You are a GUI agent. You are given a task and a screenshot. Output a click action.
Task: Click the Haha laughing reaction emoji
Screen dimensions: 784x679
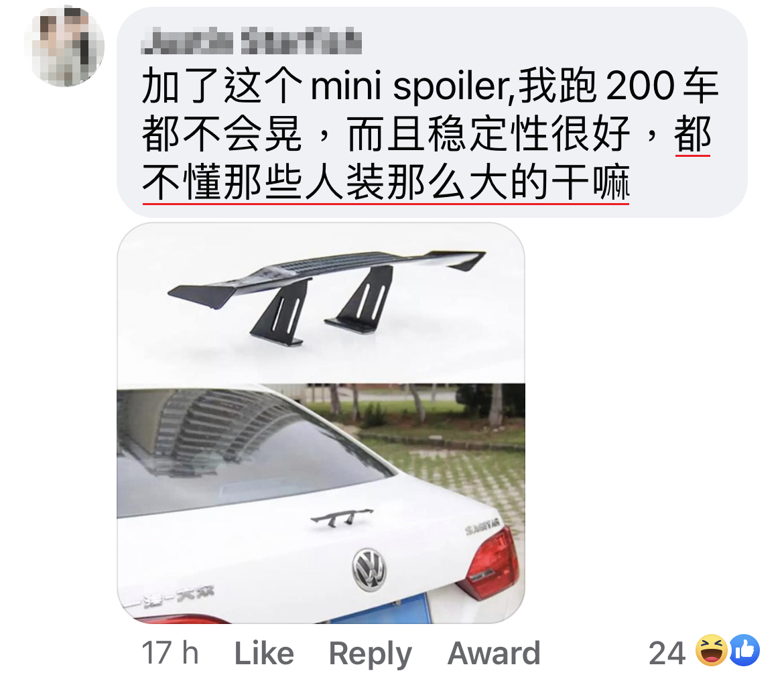pos(712,650)
